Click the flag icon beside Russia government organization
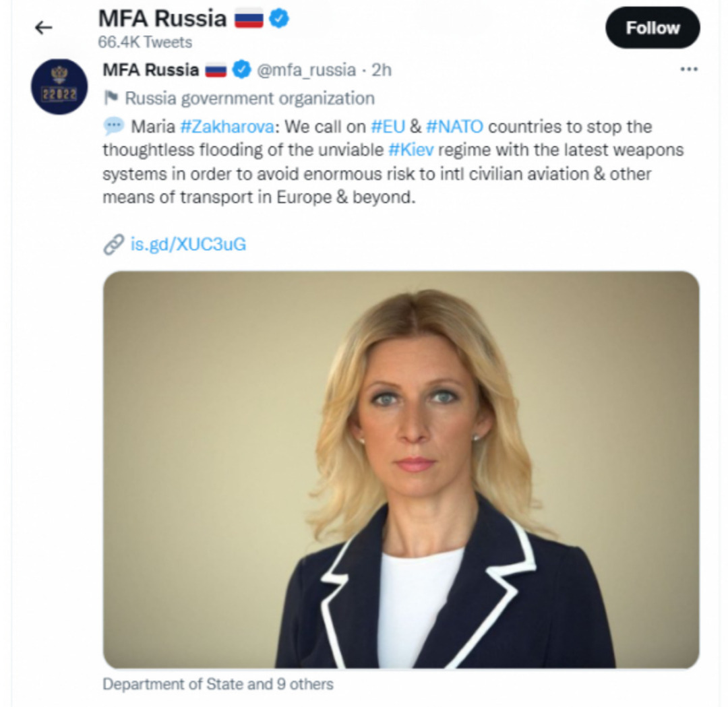 click(111, 98)
